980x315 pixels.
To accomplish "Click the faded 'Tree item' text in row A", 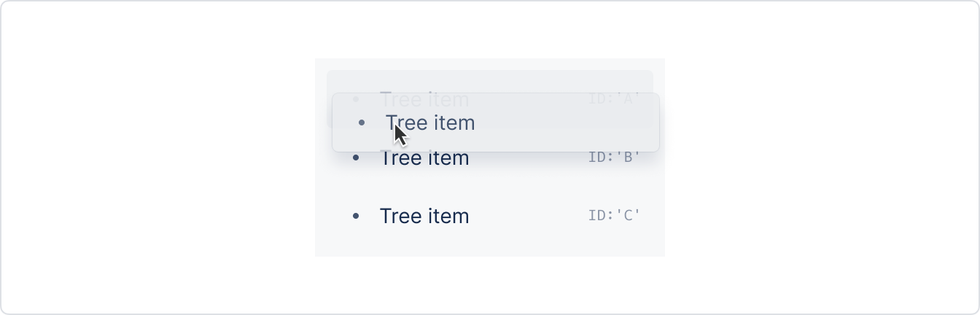I will point(424,98).
